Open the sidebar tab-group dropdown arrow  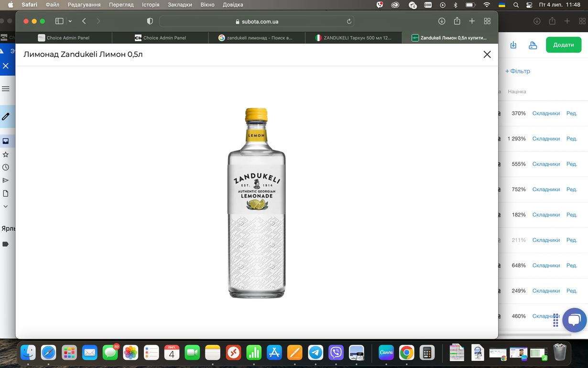[70, 21]
